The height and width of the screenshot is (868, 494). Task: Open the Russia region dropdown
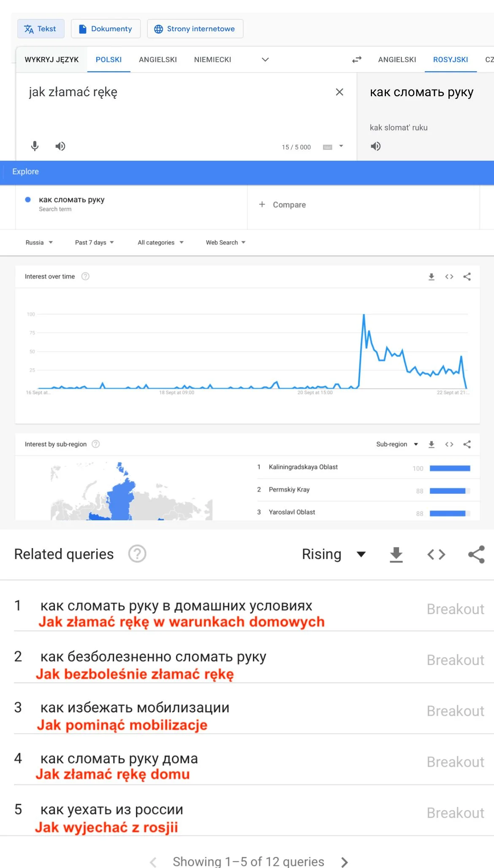click(x=39, y=242)
